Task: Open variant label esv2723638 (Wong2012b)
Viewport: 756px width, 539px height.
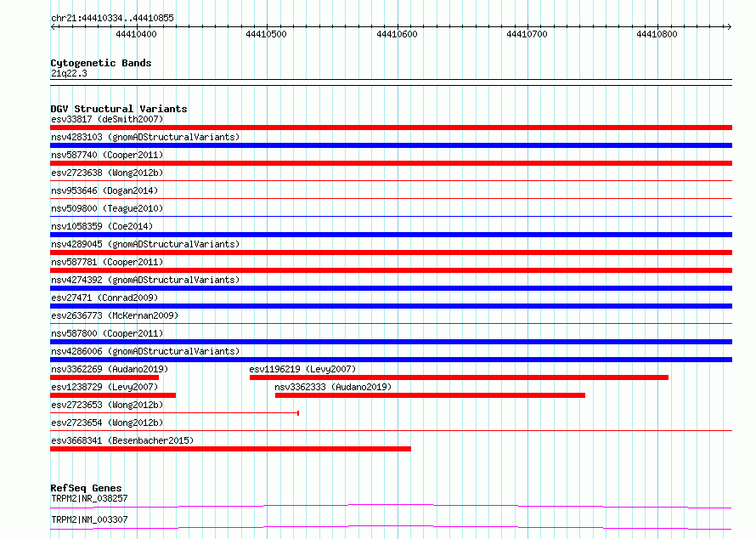Action: tap(107, 173)
